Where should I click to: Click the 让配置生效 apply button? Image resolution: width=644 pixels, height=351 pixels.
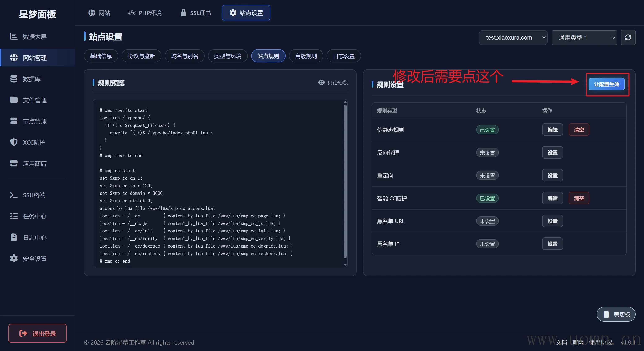[606, 84]
